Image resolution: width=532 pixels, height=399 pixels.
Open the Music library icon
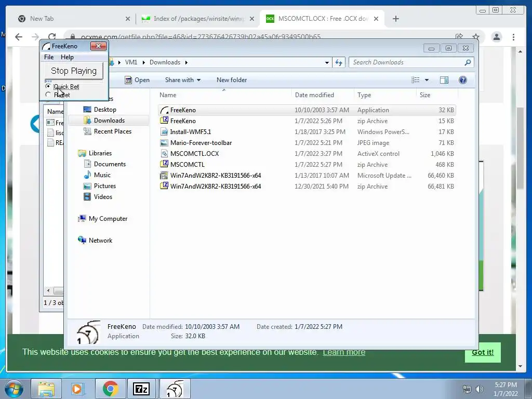[x=87, y=175]
